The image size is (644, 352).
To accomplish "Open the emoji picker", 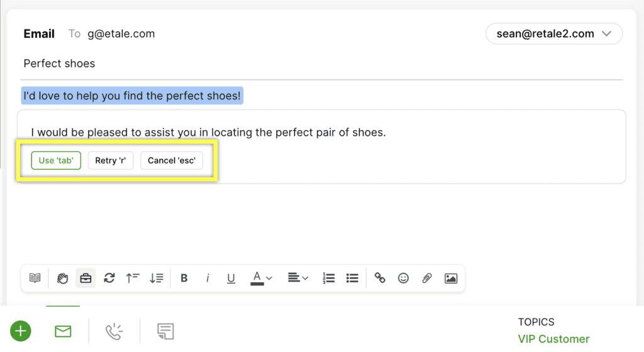I will (x=403, y=278).
